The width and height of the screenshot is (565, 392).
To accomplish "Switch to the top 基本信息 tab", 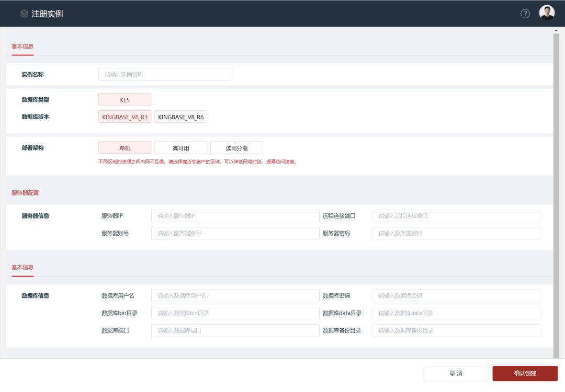I will click(x=22, y=47).
